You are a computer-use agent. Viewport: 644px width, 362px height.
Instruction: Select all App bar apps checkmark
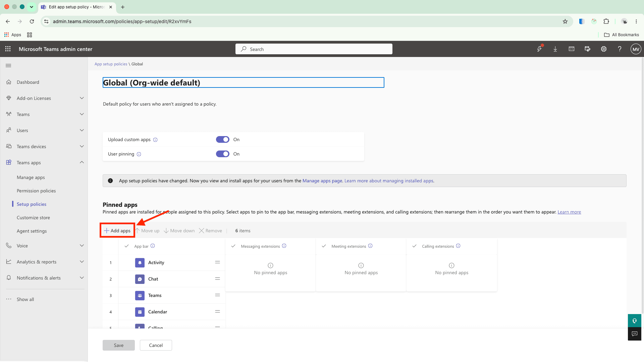[x=126, y=246]
